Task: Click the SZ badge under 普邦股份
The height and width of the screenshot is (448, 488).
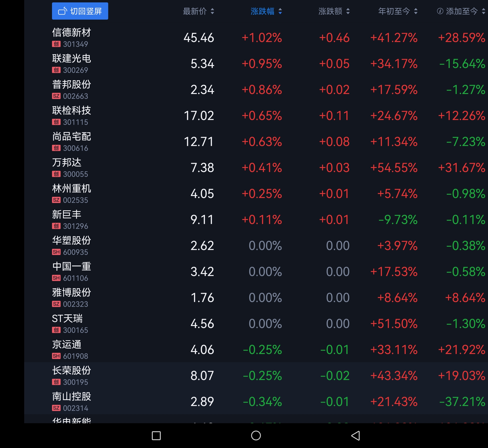Action: tap(56, 96)
